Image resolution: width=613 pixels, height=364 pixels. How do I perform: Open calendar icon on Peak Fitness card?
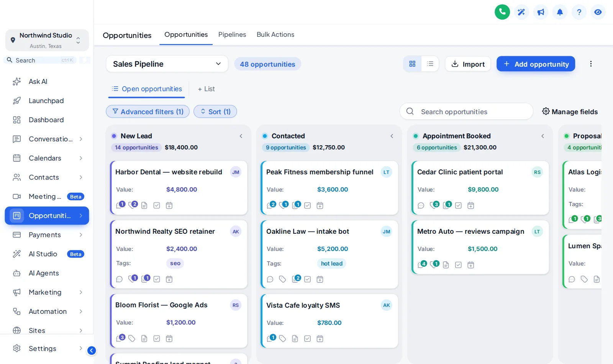pyautogui.click(x=320, y=205)
